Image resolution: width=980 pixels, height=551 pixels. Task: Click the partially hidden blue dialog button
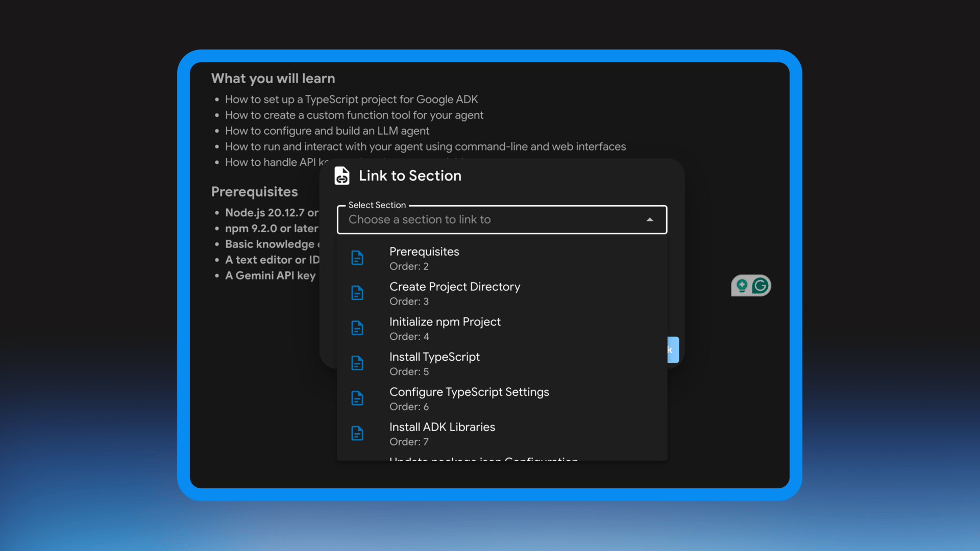[x=673, y=350]
